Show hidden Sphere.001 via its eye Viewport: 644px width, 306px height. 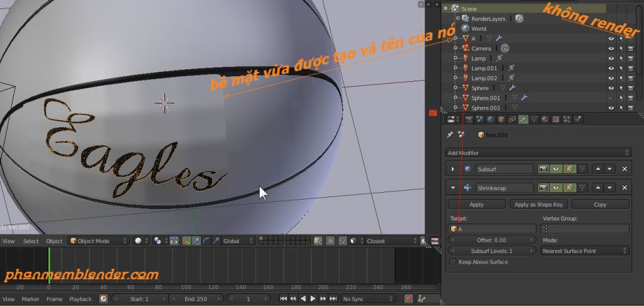pos(611,98)
